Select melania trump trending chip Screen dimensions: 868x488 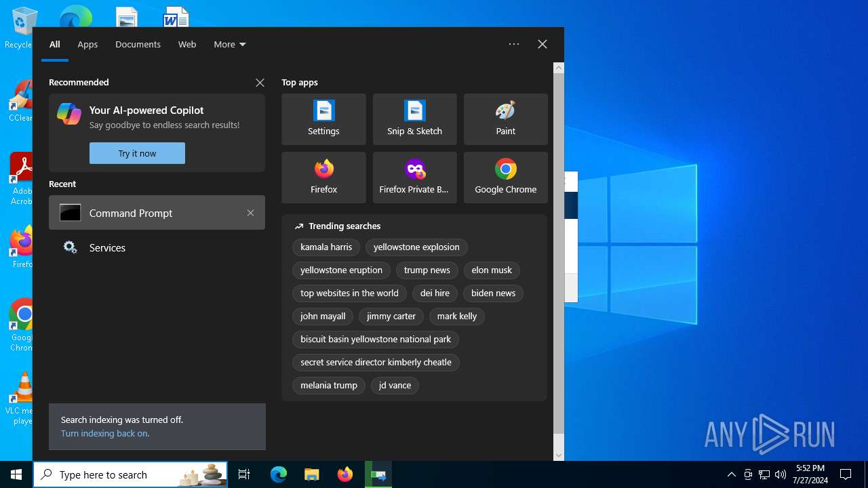pos(329,386)
